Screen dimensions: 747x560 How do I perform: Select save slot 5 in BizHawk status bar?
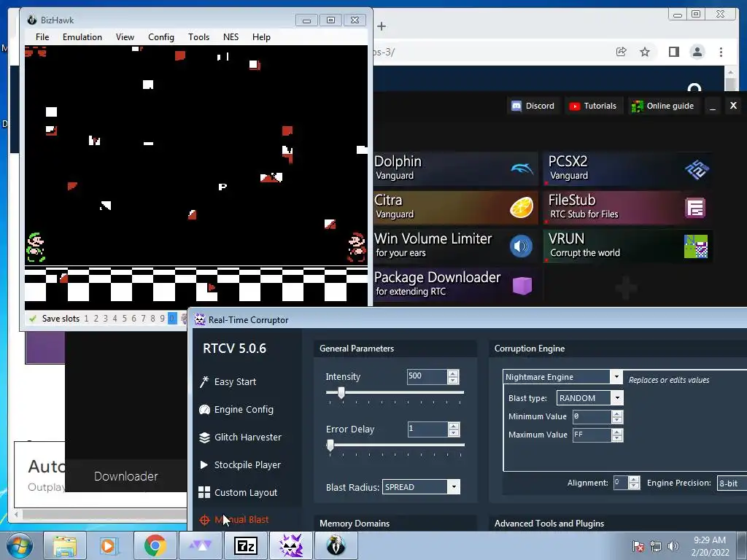point(124,319)
